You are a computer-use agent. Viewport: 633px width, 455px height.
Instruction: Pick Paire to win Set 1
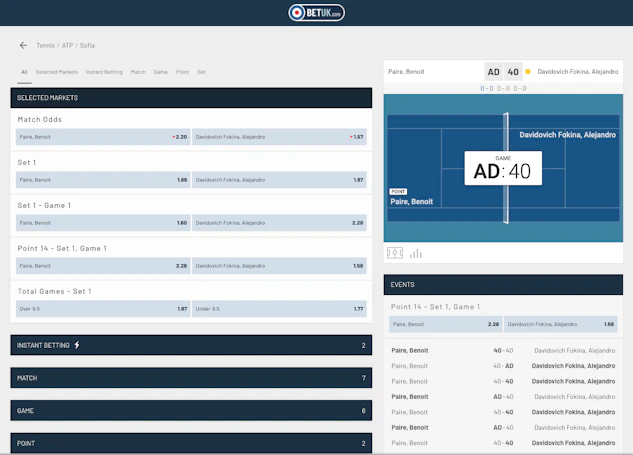[103, 180]
